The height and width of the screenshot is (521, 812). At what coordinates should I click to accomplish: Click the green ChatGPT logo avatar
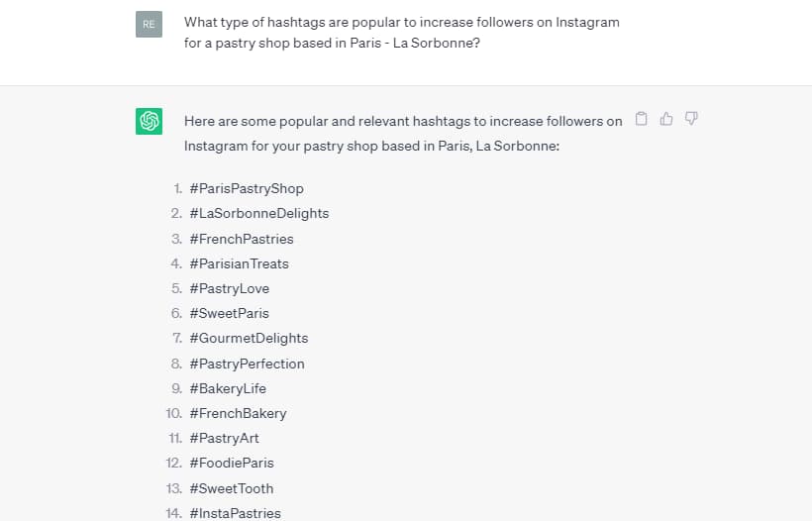click(x=150, y=121)
